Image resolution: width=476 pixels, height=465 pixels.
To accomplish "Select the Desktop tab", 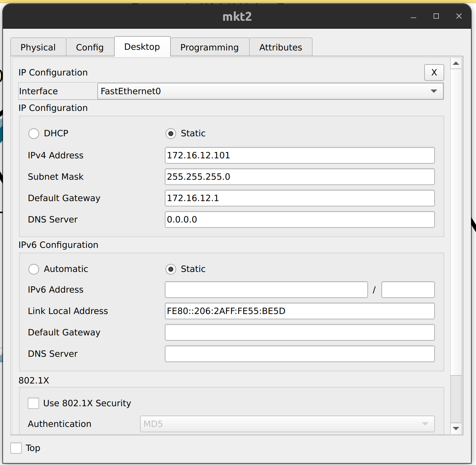I will tap(142, 46).
